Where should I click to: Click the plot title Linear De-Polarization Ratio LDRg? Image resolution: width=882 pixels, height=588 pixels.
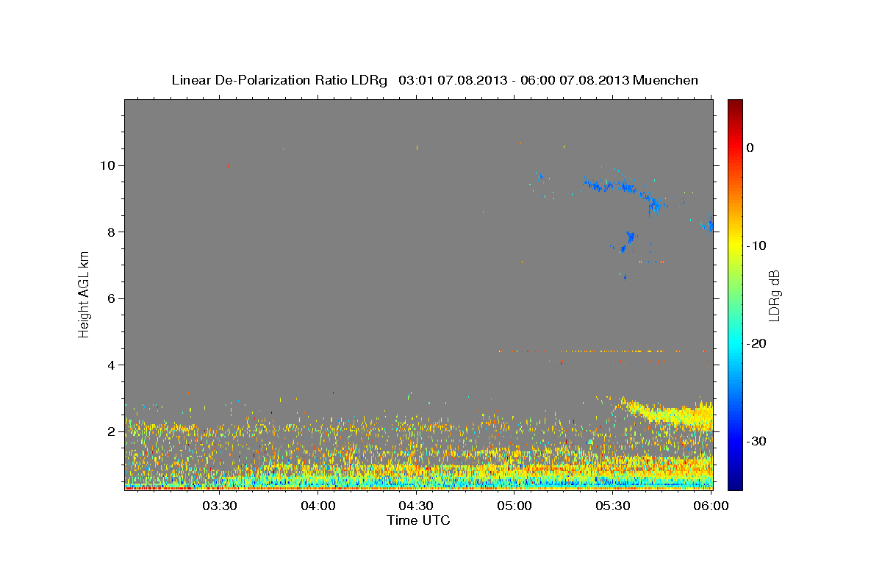tap(279, 80)
